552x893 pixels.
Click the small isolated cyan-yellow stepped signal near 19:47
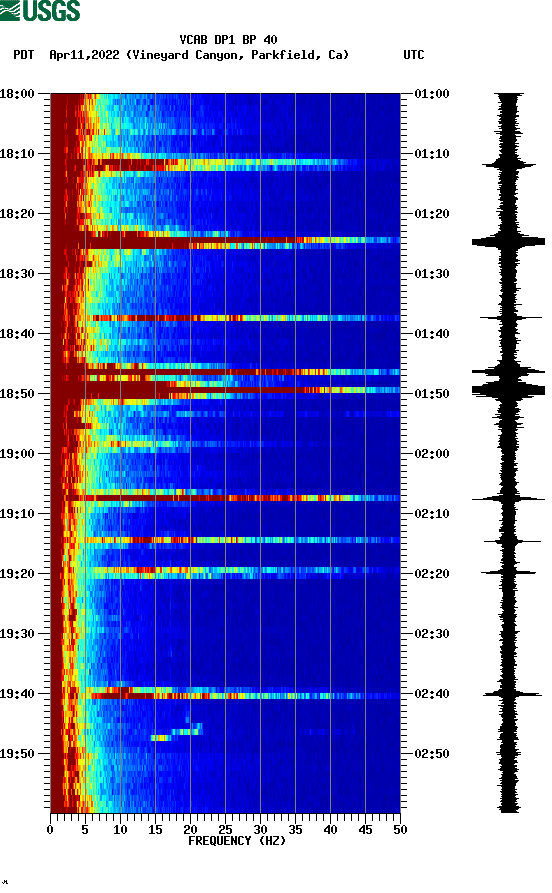177,731
